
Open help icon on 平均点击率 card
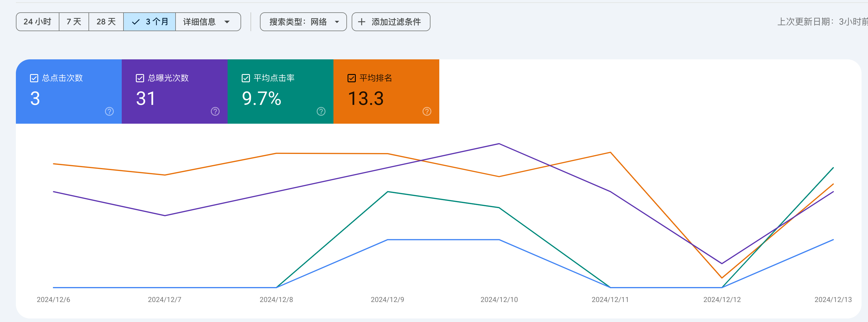(321, 111)
